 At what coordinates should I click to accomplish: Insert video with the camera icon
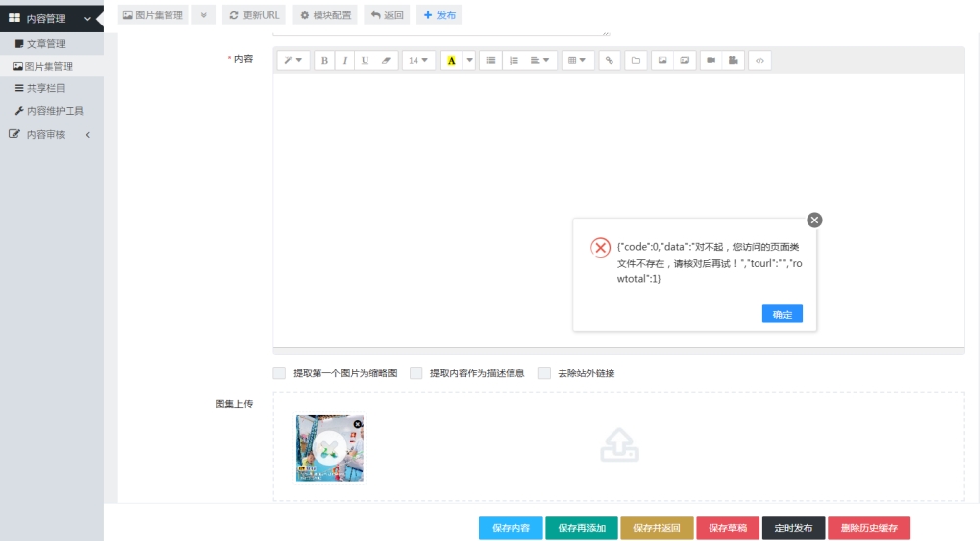[710, 60]
